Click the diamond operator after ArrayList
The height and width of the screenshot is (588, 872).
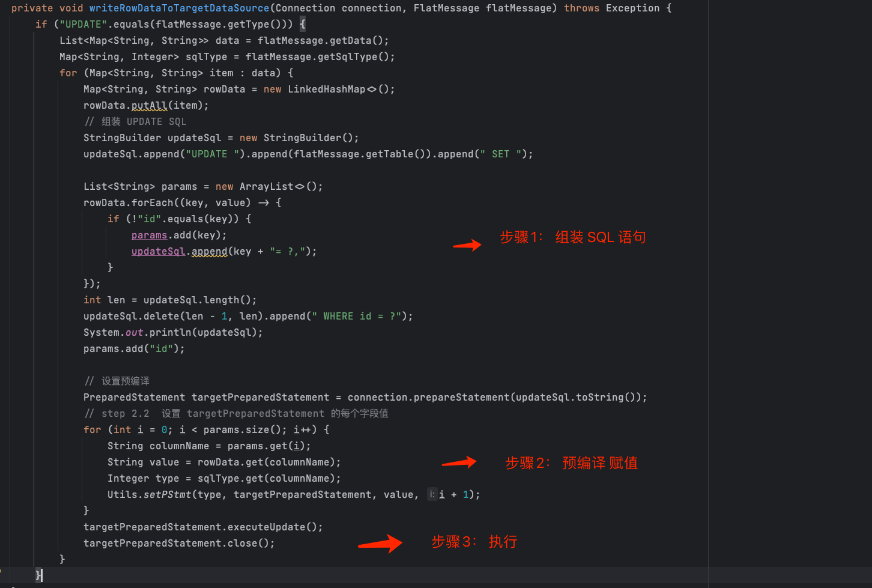300,187
